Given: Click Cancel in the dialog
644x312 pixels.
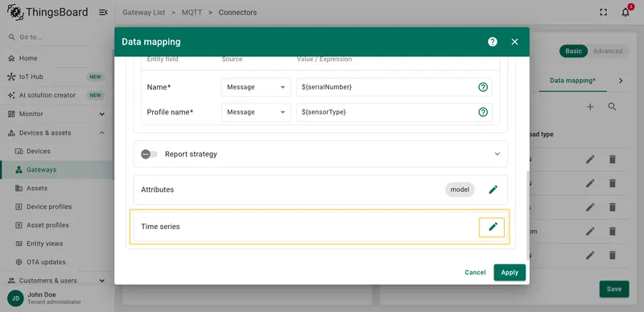Looking at the screenshot, I should (x=475, y=272).
